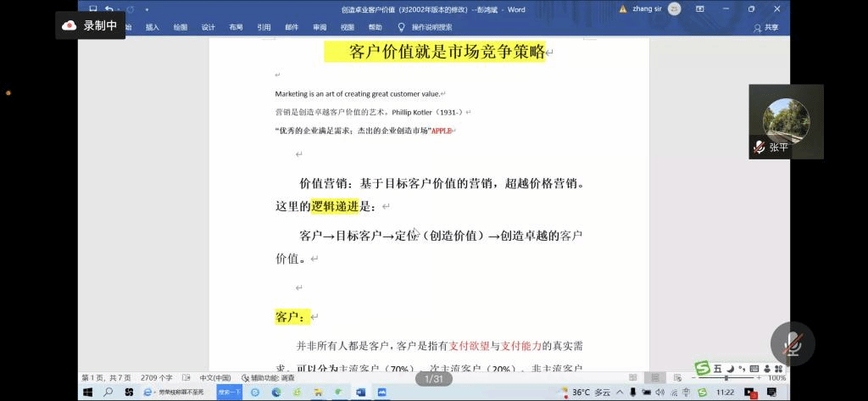
Task: Click the proofing check icon in status bar
Action: 186,378
